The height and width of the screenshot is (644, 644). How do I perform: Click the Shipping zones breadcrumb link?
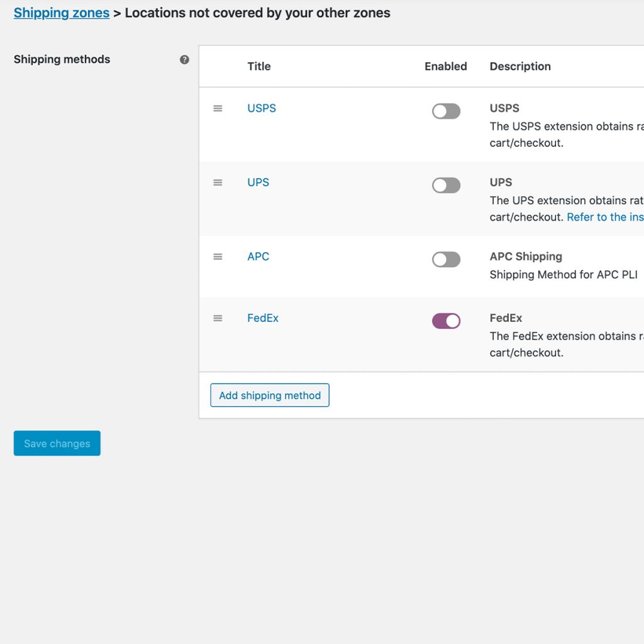[x=62, y=13]
